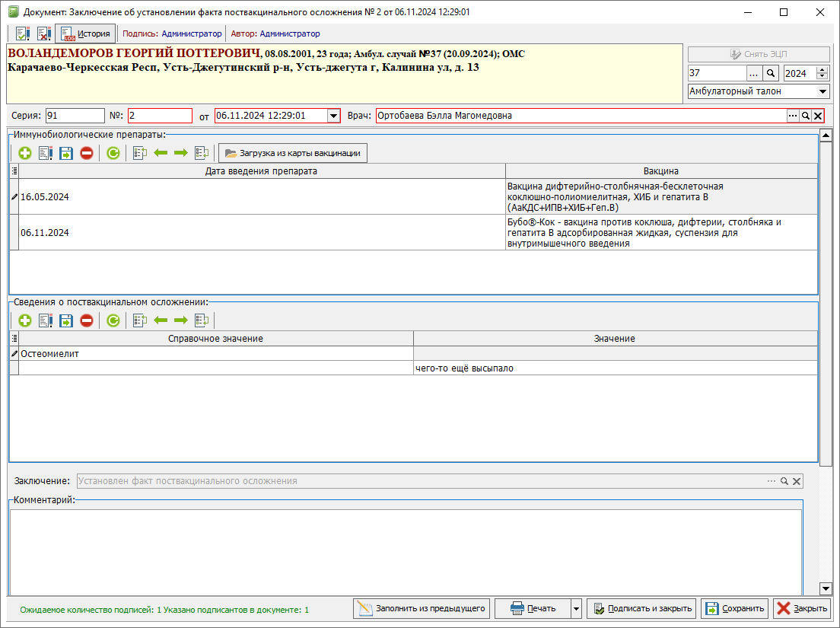Refresh the immunobiological preparations list
Image resolution: width=840 pixels, height=628 pixels.
[x=113, y=153]
